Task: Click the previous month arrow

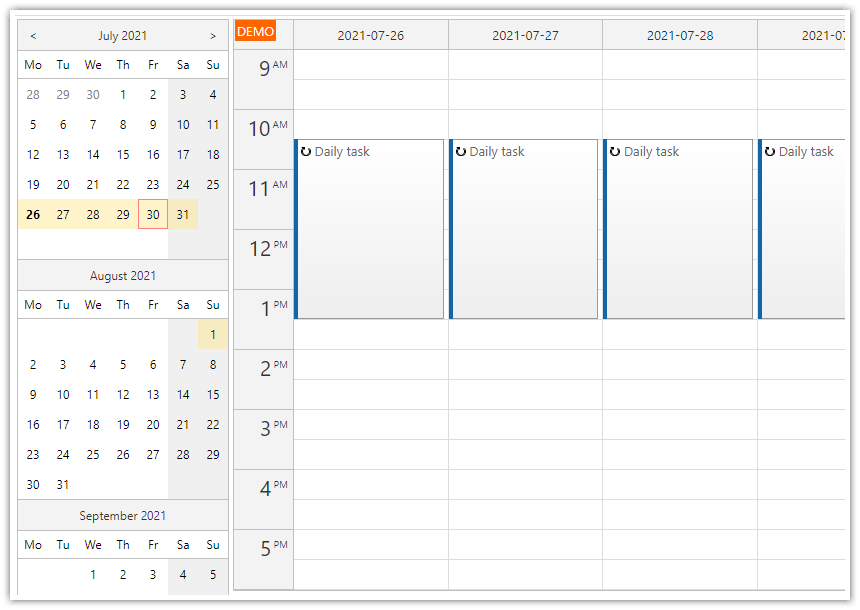Action: click(x=33, y=36)
